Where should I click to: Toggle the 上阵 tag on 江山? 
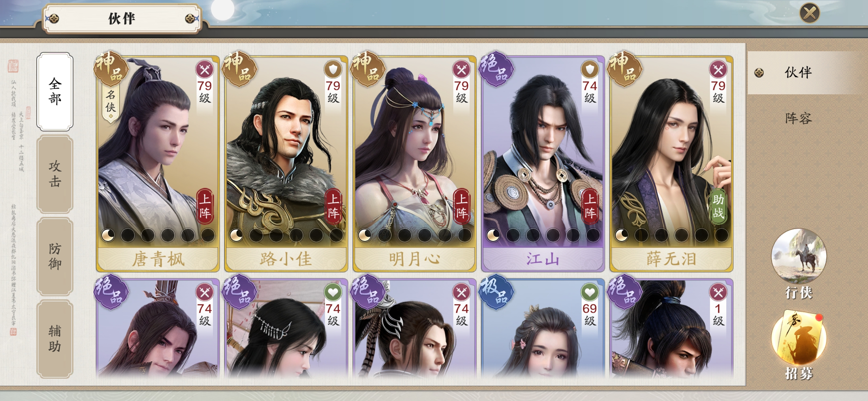coord(590,206)
